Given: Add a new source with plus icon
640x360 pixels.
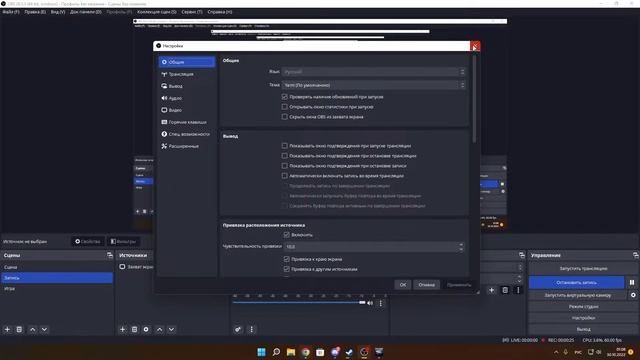Looking at the screenshot, I should point(122,329).
